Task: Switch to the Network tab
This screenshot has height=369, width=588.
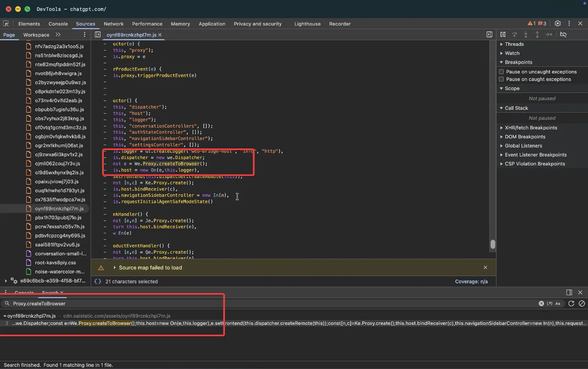Action: click(x=114, y=24)
